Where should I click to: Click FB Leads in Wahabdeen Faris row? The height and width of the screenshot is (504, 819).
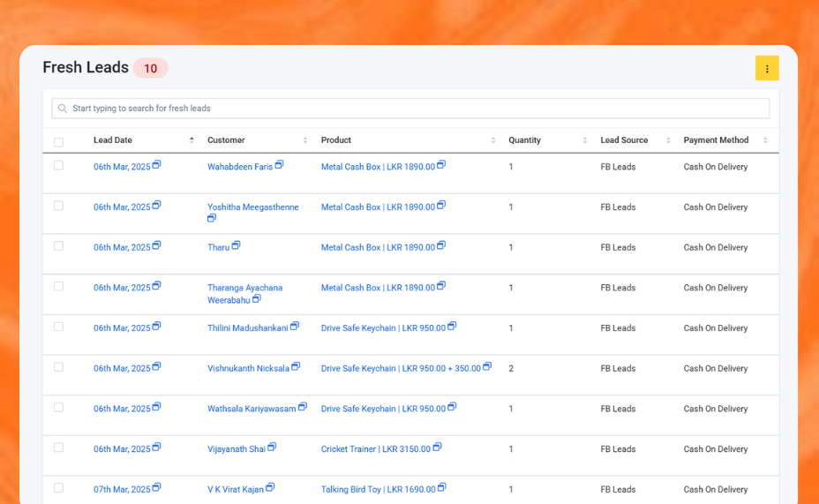pyautogui.click(x=618, y=167)
